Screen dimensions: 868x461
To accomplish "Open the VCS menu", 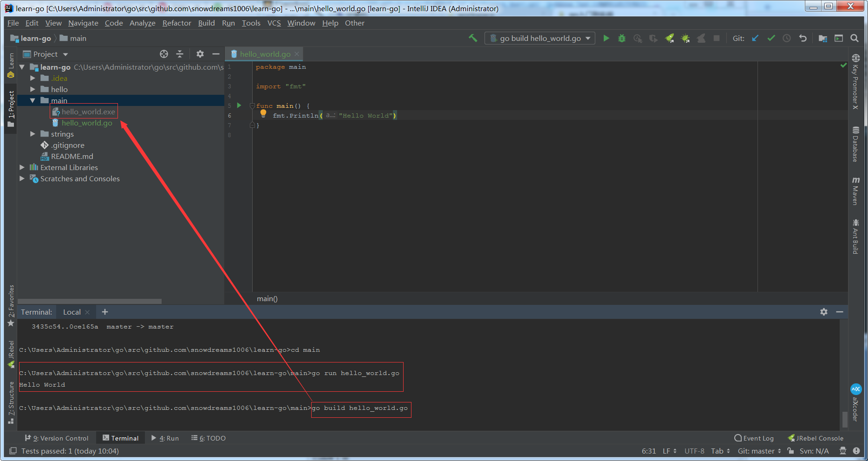I will click(x=274, y=23).
